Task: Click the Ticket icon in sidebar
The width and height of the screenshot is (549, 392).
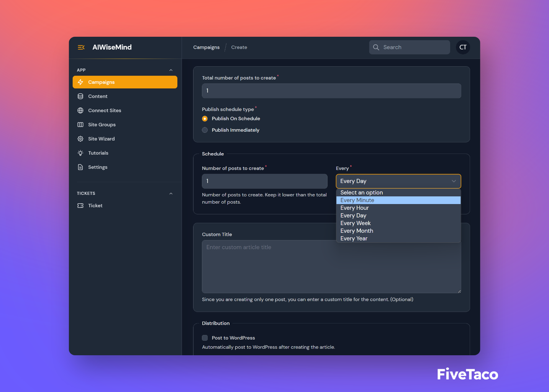Action: 80,206
